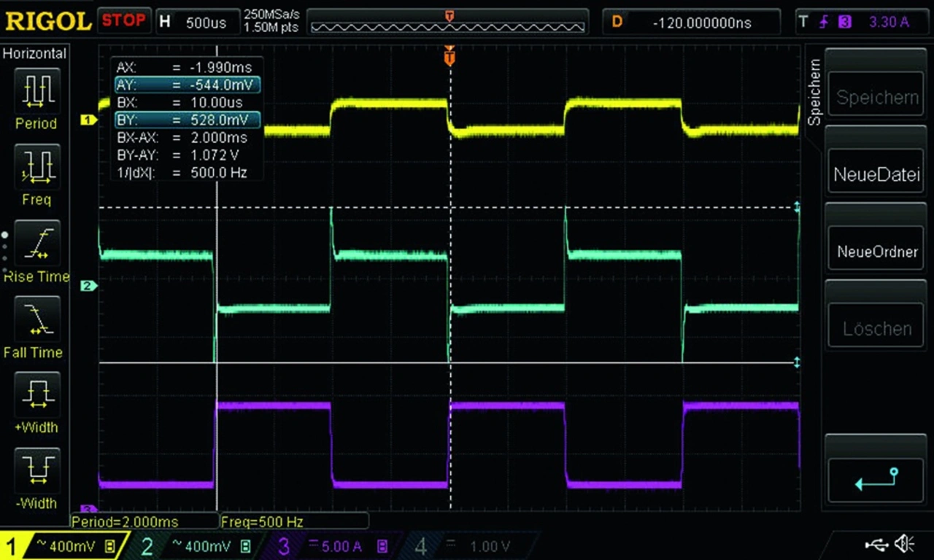Choose the Rise Time measurement
This screenshot has height=560, width=934.
36,244
